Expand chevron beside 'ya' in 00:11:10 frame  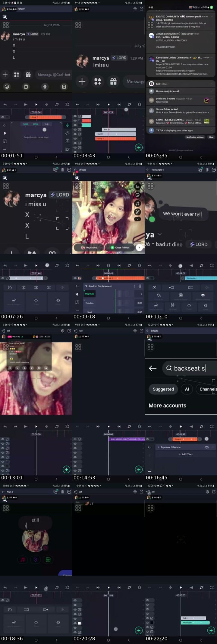[x=160, y=234]
